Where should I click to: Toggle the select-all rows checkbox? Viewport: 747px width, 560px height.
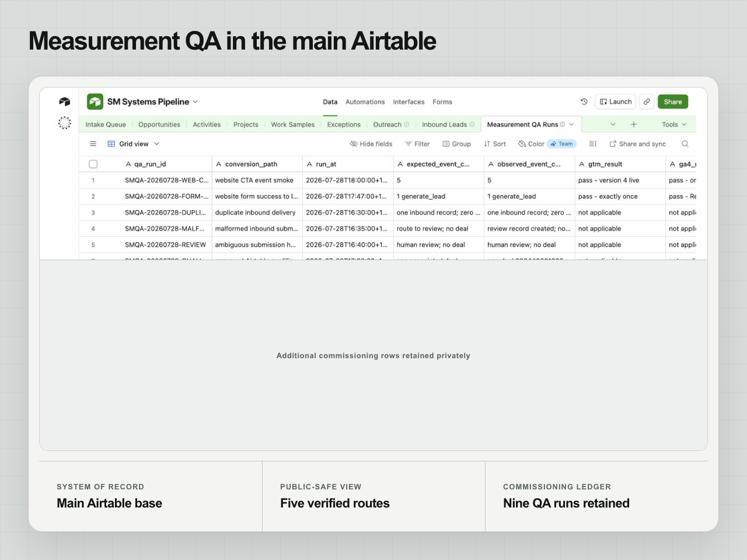93,164
